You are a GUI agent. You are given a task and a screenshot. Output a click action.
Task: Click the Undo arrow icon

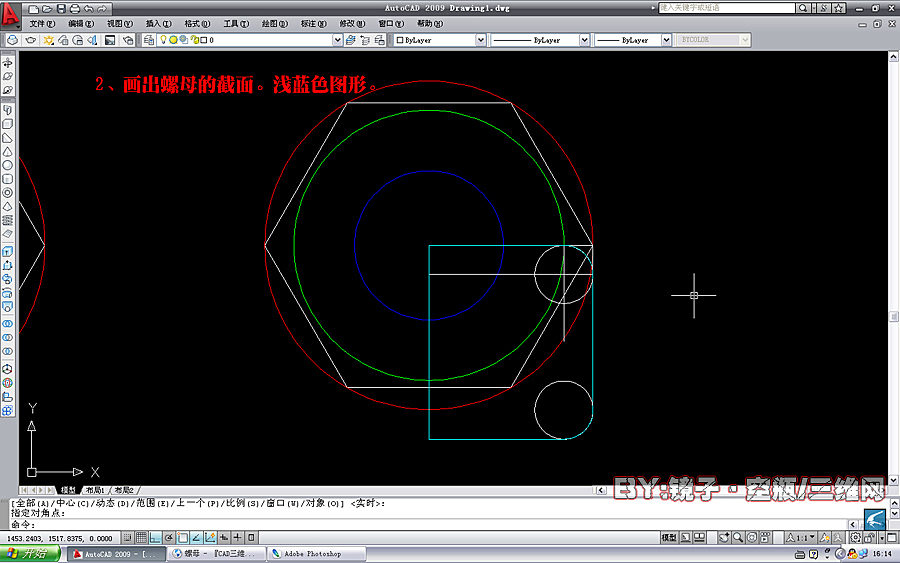[x=88, y=9]
